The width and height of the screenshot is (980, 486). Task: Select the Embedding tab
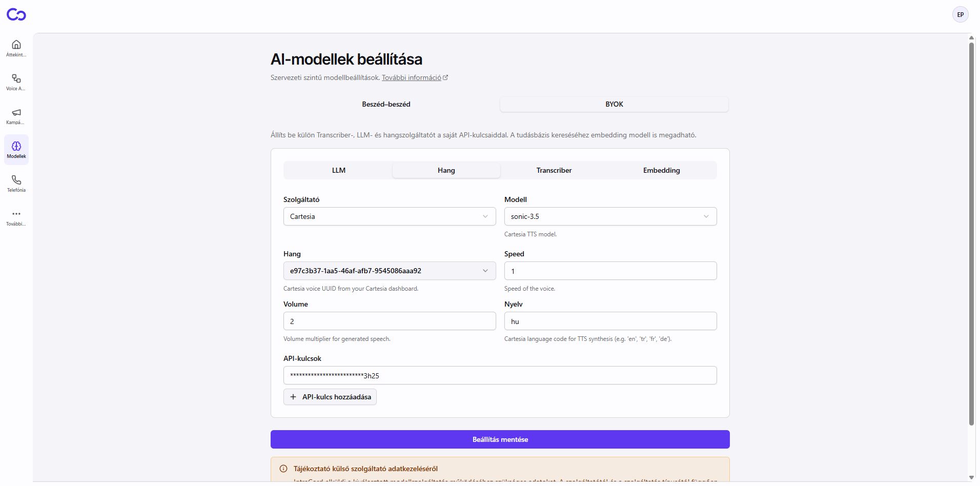(x=662, y=170)
